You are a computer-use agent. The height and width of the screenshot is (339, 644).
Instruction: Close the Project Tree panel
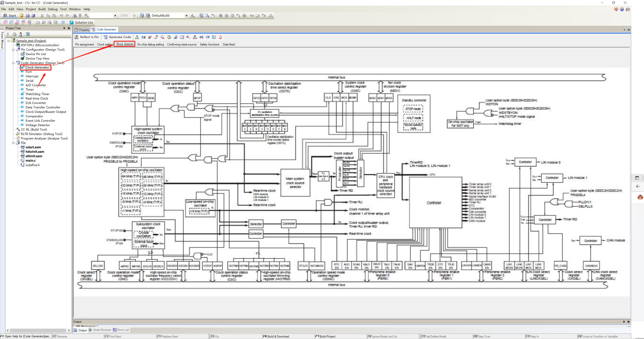(69, 28)
